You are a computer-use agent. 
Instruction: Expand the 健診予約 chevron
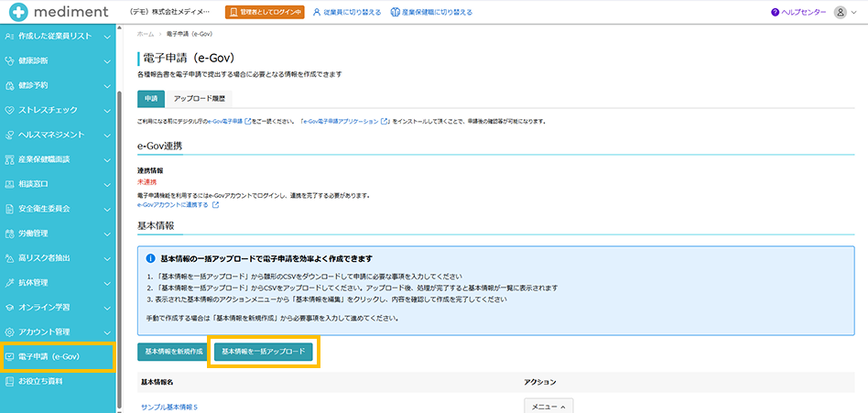tap(107, 86)
